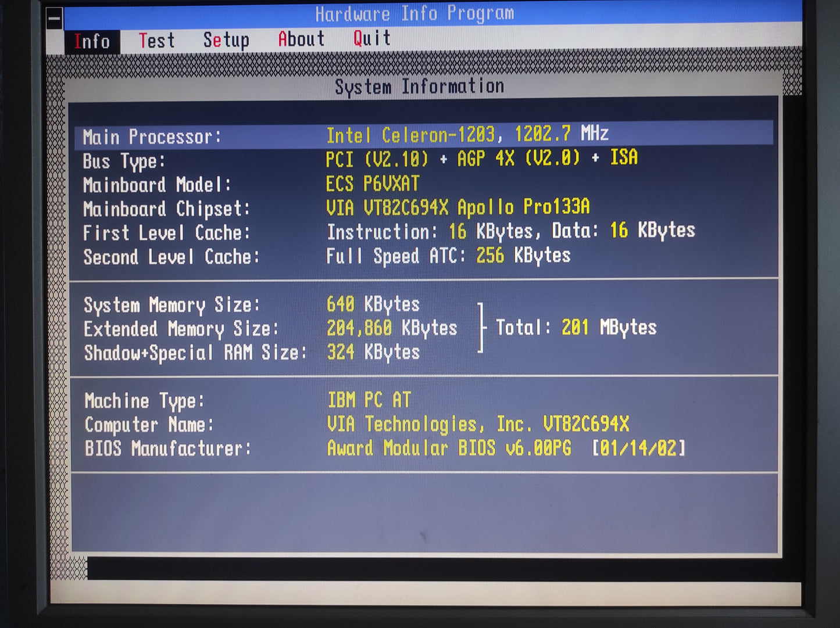840x628 pixels.
Task: Select the System Memory Size row
Action: [x=252, y=305]
